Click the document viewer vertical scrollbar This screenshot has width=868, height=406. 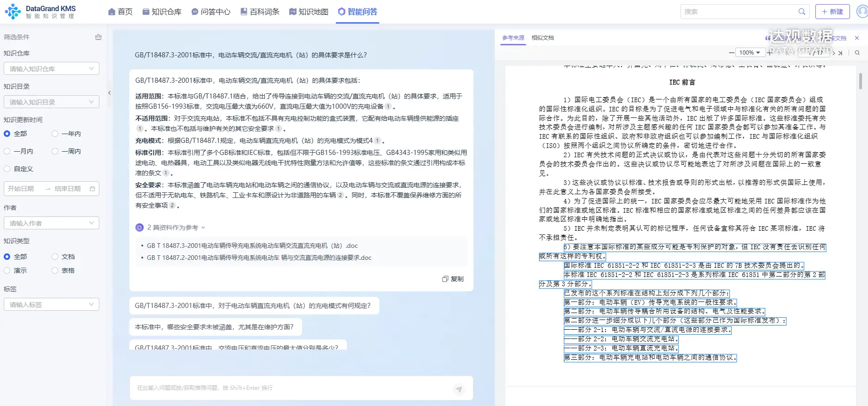pos(860,81)
